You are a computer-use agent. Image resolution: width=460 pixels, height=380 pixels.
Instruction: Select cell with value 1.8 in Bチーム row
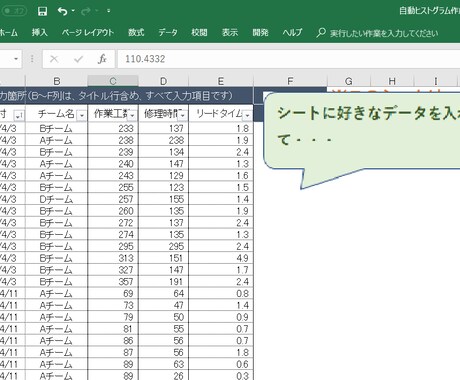coord(221,128)
